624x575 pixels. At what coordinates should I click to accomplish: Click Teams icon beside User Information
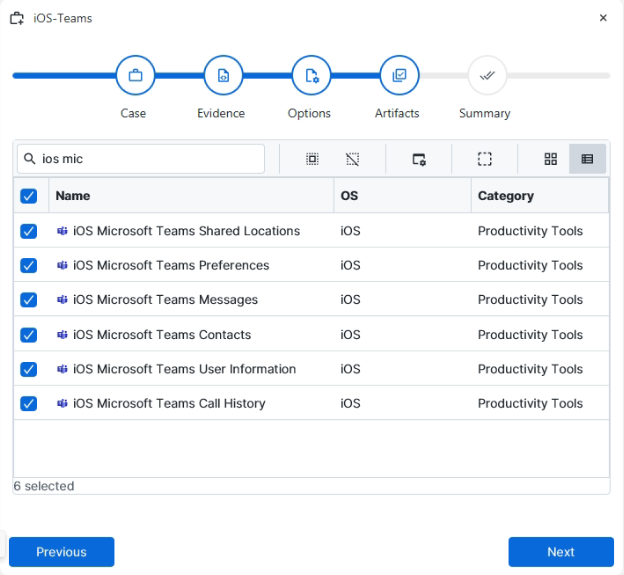pos(62,369)
